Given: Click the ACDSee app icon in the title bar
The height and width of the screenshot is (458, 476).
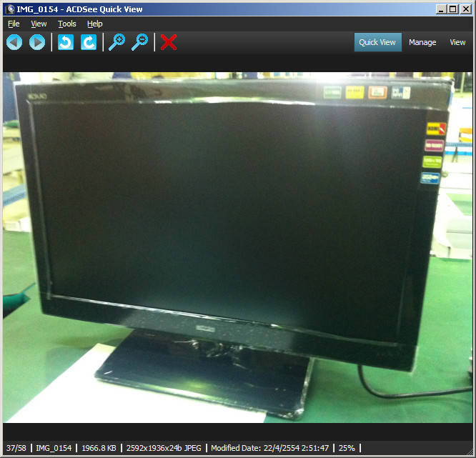Looking at the screenshot, I should point(10,9).
